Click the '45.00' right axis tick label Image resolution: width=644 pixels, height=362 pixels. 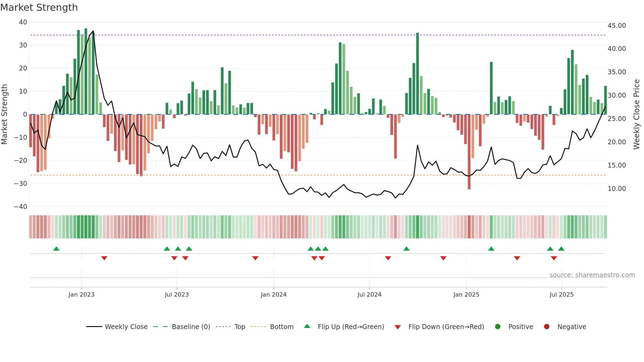(617, 25)
